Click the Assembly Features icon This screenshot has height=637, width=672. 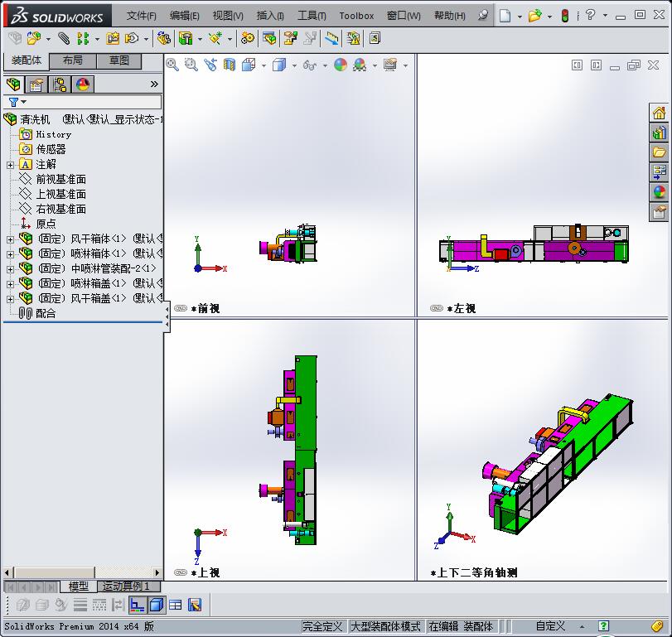(186, 39)
